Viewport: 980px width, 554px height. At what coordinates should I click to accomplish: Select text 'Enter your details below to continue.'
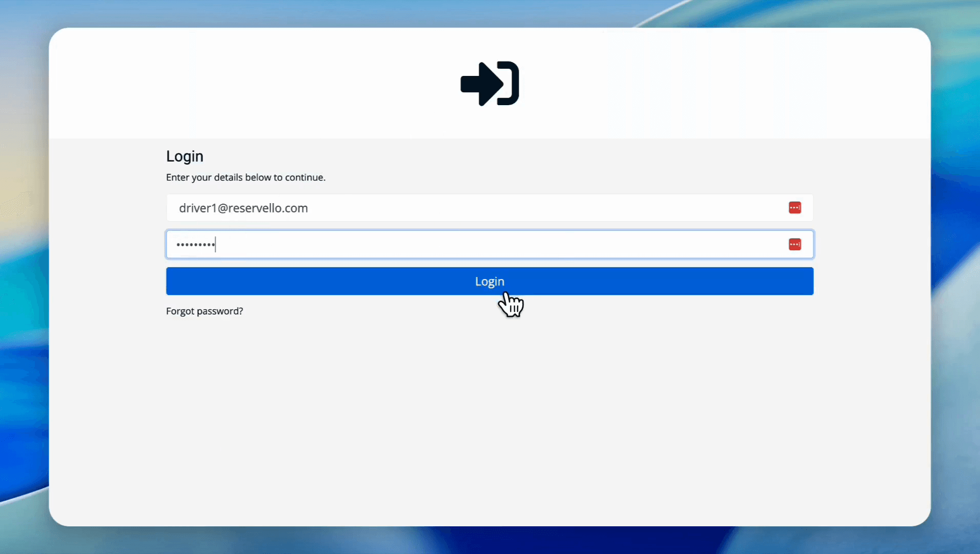pos(246,177)
